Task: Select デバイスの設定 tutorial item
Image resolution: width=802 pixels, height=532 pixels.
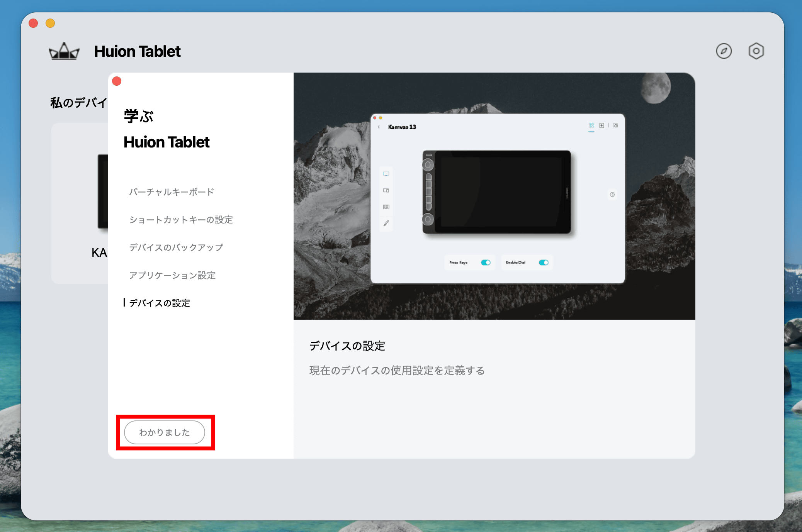Action: point(159,303)
